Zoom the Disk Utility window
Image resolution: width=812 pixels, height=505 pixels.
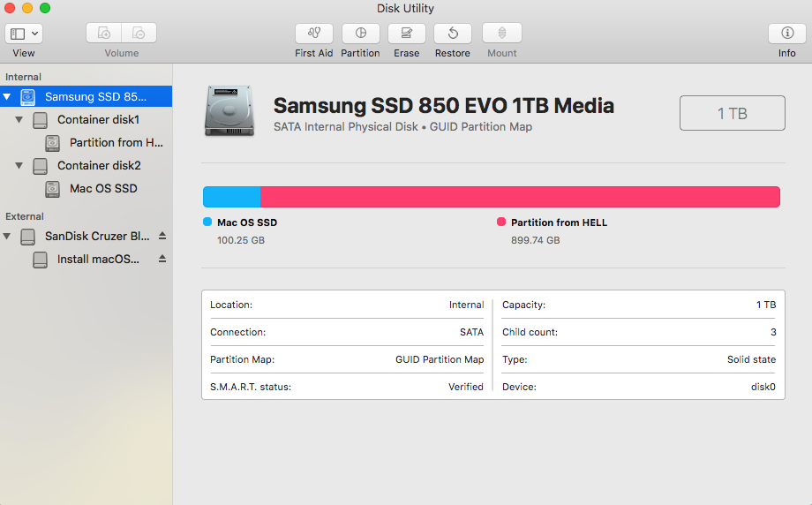[45, 8]
